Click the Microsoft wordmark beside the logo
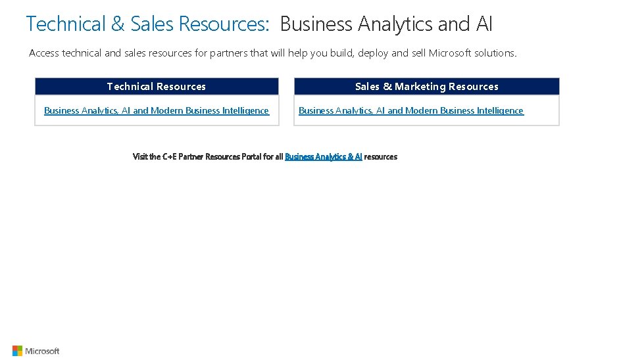The height and width of the screenshot is (362, 644). pos(43,351)
